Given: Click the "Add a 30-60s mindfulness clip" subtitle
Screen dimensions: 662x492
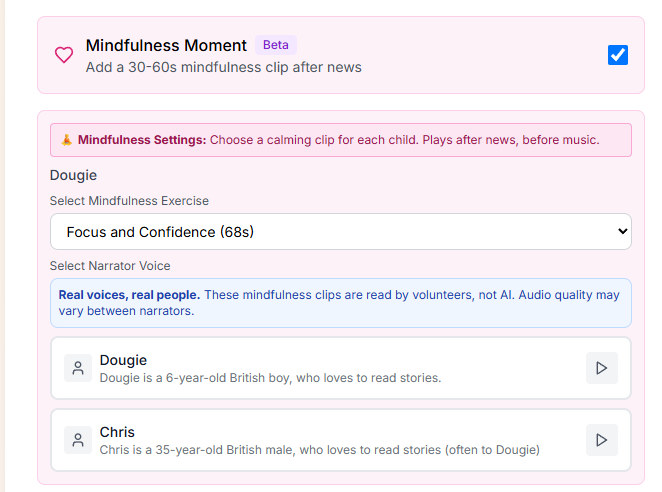Looking at the screenshot, I should pyautogui.click(x=223, y=67).
